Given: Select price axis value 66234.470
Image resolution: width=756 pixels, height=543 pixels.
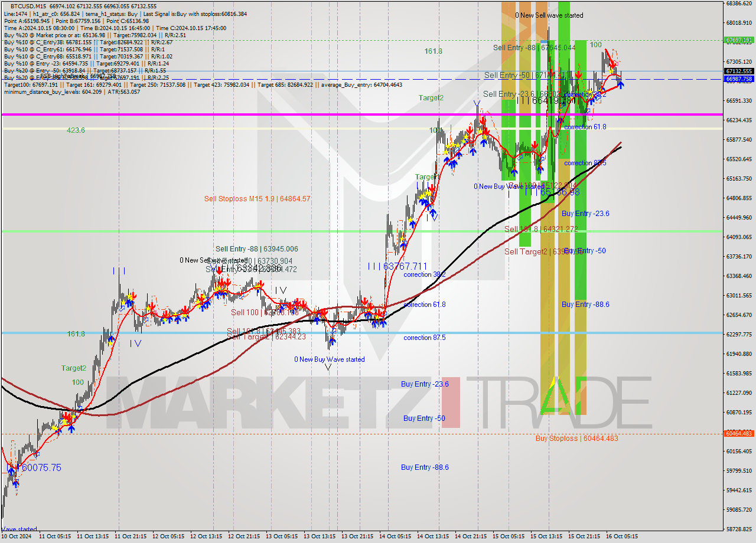Looking at the screenshot, I should (739, 120).
